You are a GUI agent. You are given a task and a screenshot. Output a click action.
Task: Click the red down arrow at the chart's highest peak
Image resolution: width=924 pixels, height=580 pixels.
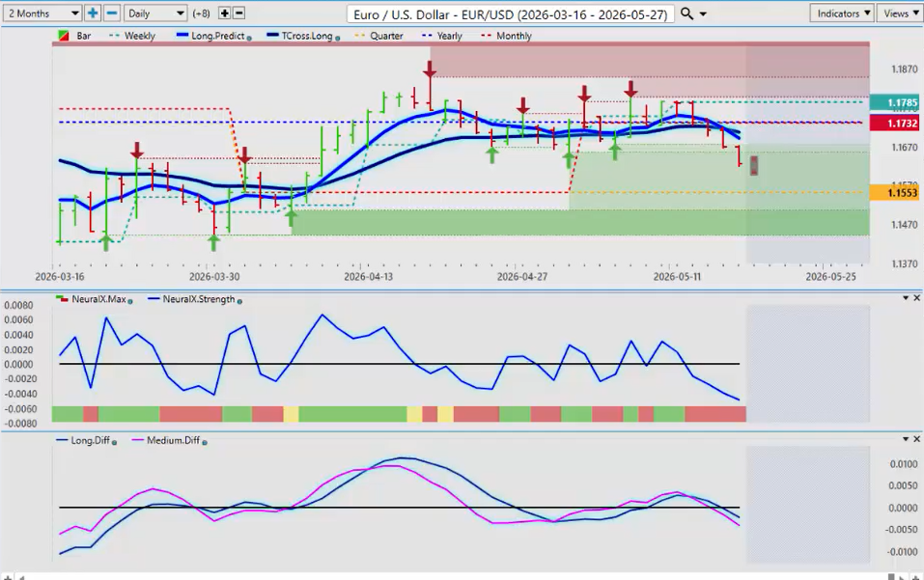(x=430, y=69)
